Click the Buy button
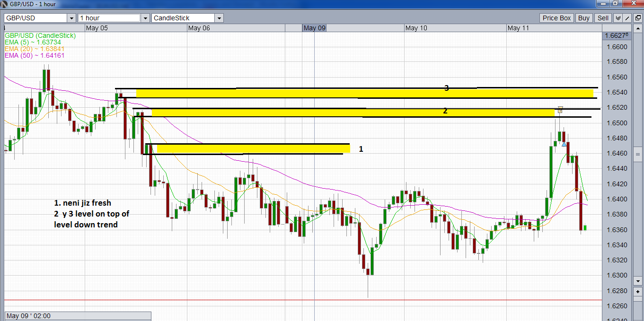 pyautogui.click(x=584, y=18)
